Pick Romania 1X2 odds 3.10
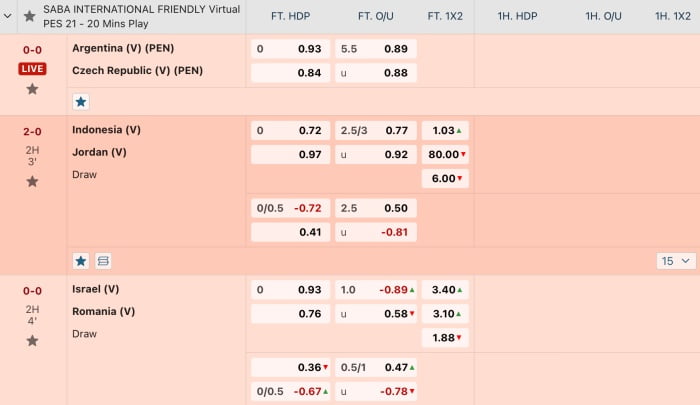 pyautogui.click(x=445, y=314)
